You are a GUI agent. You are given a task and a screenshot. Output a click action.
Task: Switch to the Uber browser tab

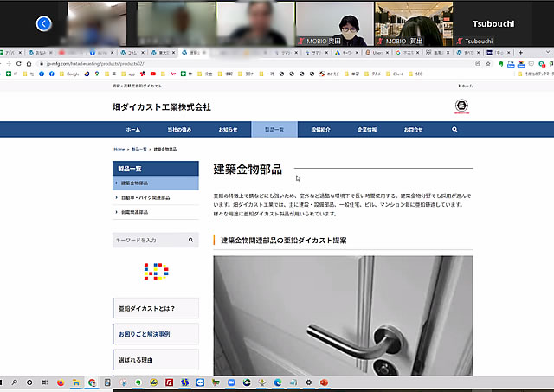tap(377, 52)
